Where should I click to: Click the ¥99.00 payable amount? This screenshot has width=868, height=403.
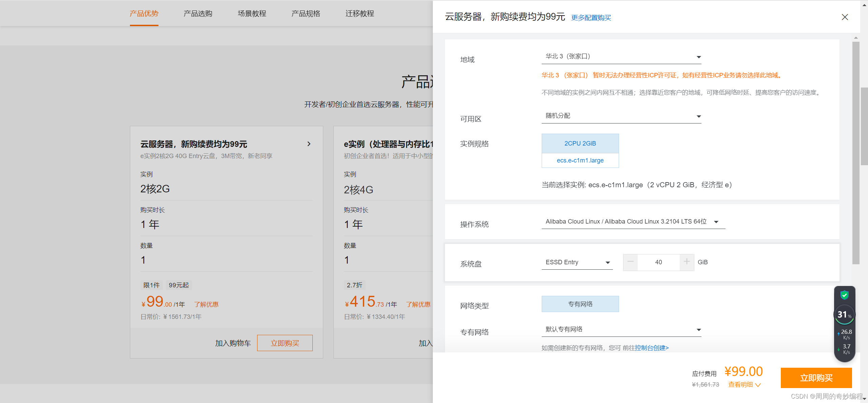(x=743, y=371)
